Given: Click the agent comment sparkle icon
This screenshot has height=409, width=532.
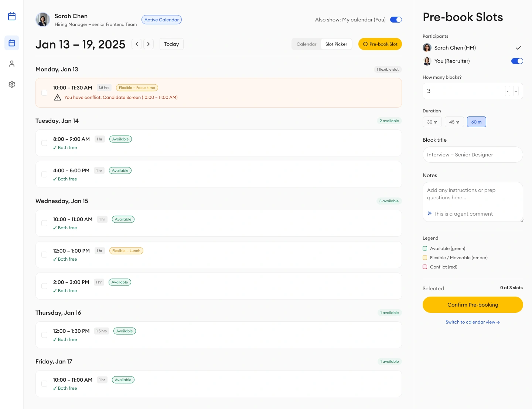Looking at the screenshot, I should [x=430, y=213].
